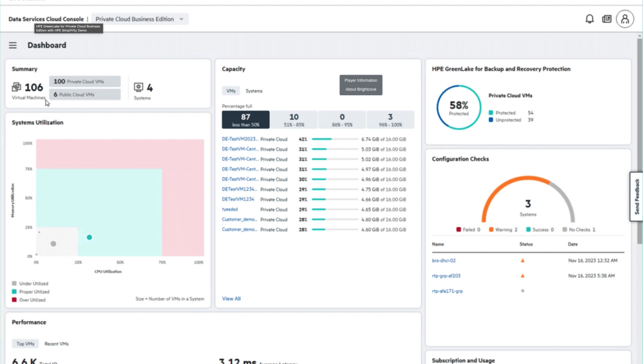This screenshot has width=643, height=364.
Task: Open the Send Feedback side tab
Action: [636, 197]
